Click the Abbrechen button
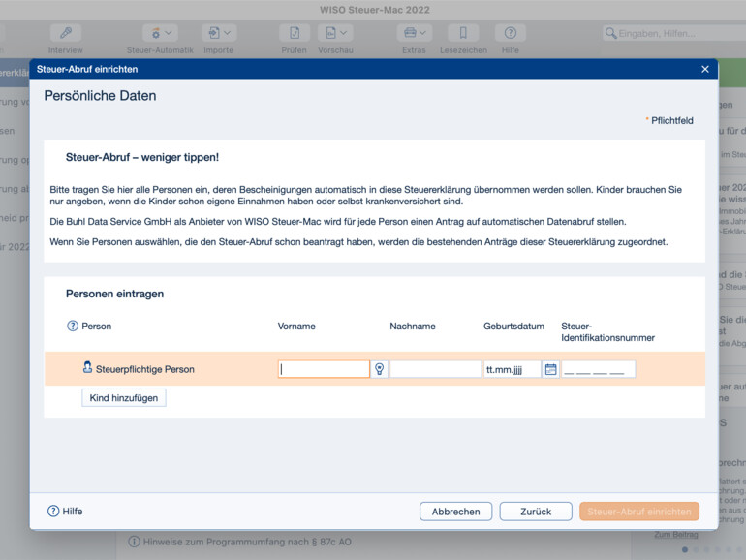The width and height of the screenshot is (746, 560). tap(455, 512)
